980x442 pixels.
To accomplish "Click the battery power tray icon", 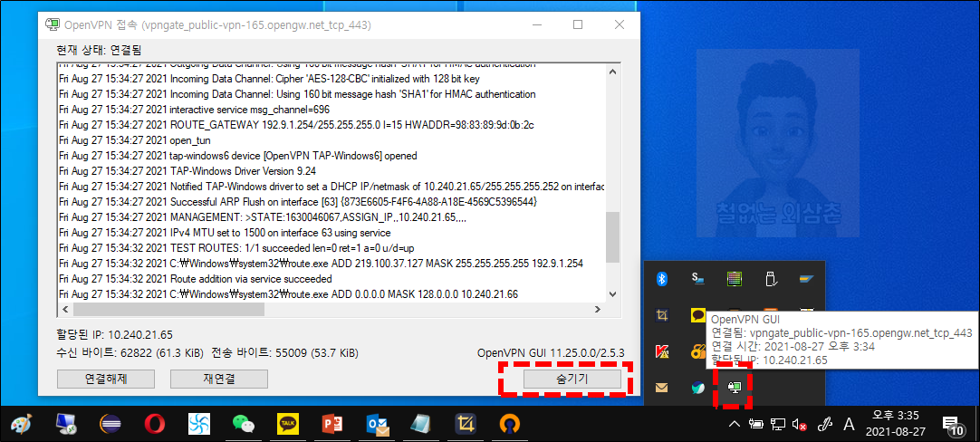I will (x=757, y=425).
